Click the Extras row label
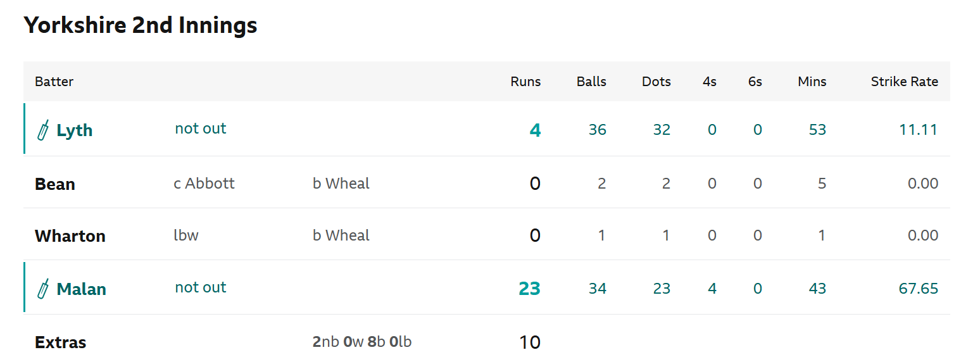980x357 pixels. pos(60,342)
